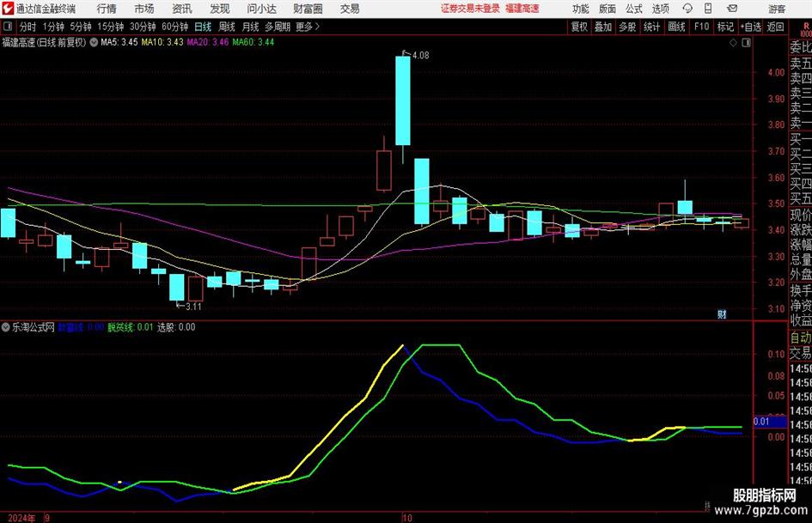Image resolution: width=812 pixels, height=523 pixels.
Task: Open the 功能 menu
Action: point(581,9)
